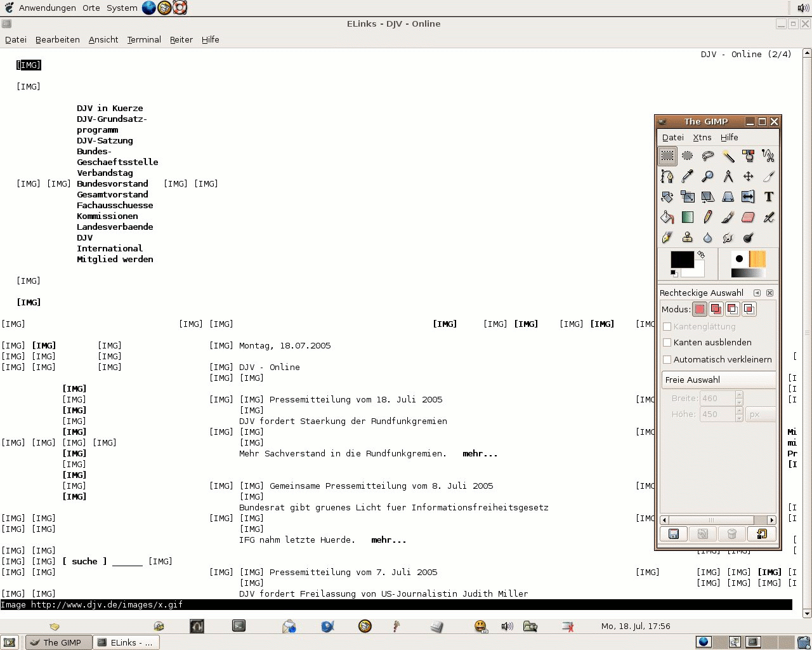Select the Perspective tool

(728, 197)
